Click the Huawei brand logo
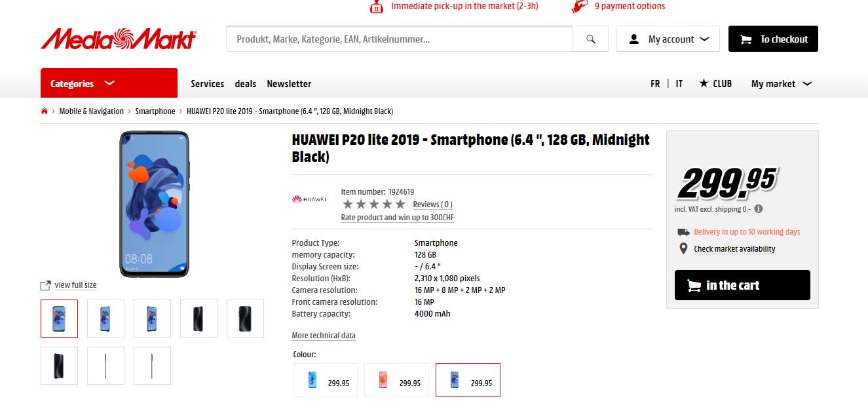Image resolution: width=868 pixels, height=409 pixels. (309, 199)
